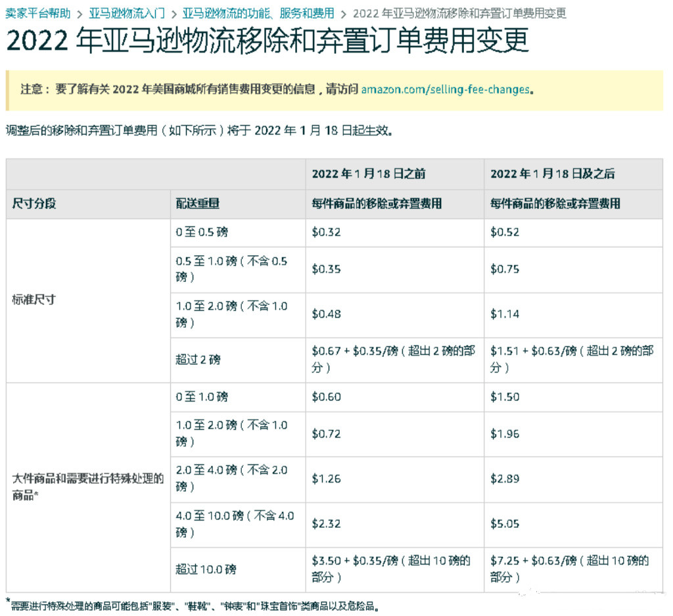Screen dimensions: 673x616
Task: Click the $0.32 fee cell
Action: [327, 233]
